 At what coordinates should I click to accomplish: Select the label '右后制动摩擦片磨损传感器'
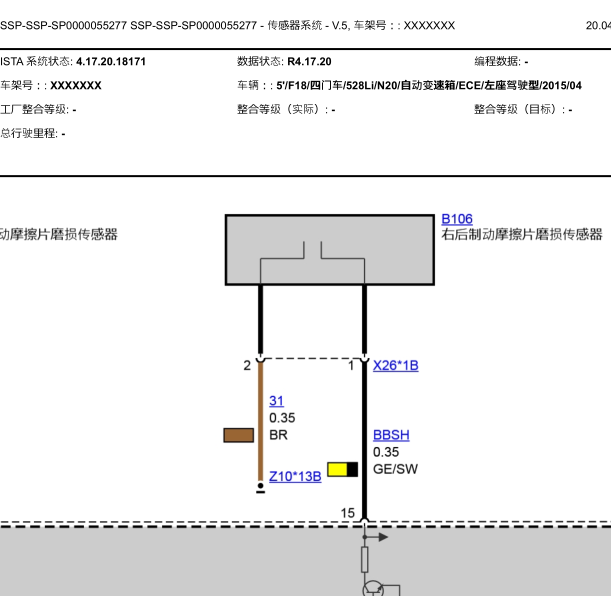tap(522, 234)
